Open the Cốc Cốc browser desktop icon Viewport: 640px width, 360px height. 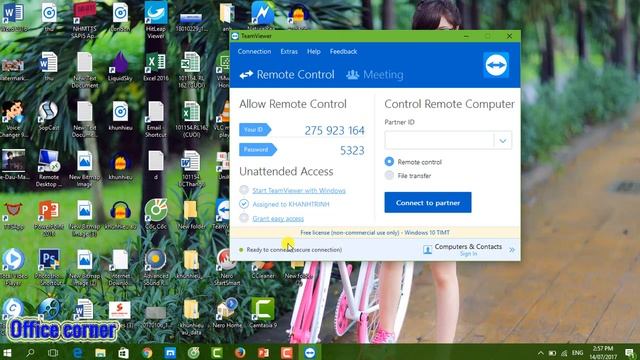(x=156, y=214)
